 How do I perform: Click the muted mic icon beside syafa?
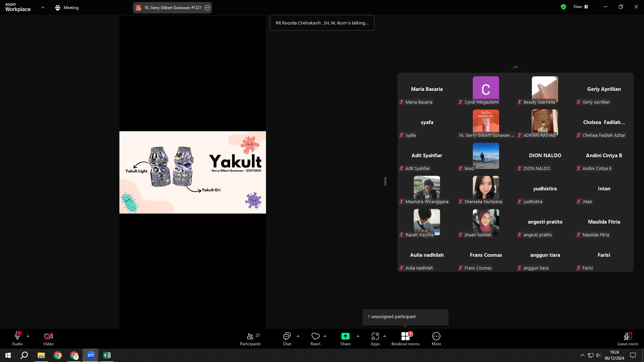coord(401,135)
